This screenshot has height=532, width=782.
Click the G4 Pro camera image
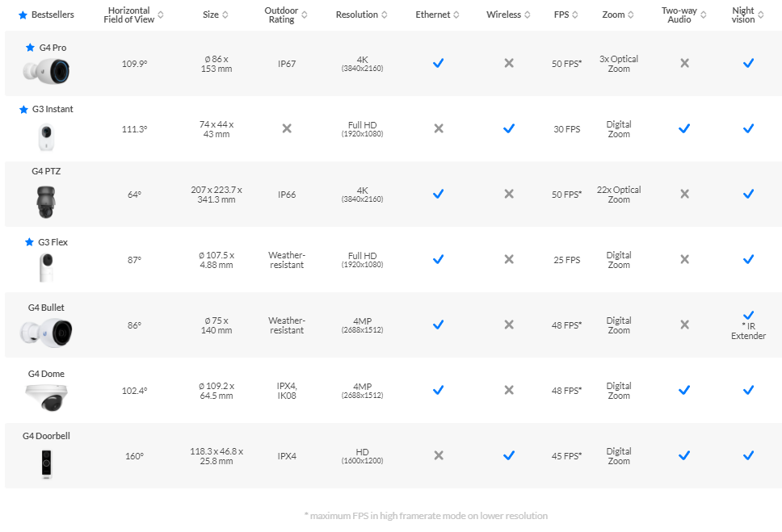(46, 69)
